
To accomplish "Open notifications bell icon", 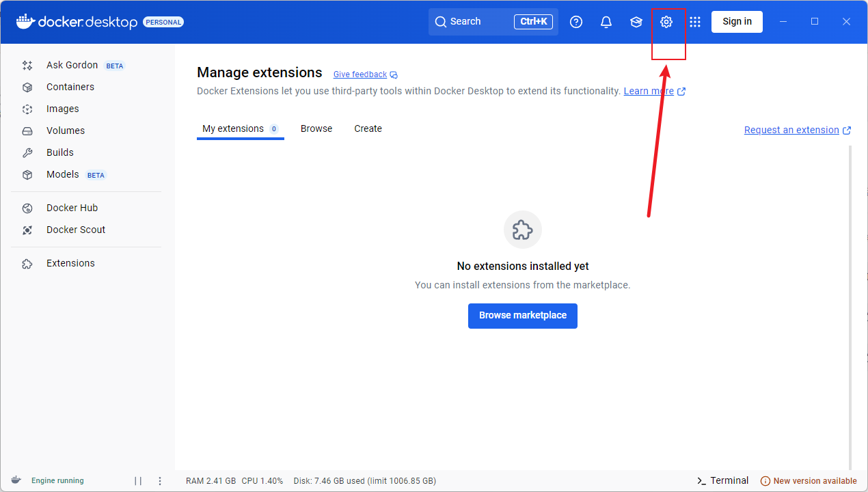I will pos(606,22).
